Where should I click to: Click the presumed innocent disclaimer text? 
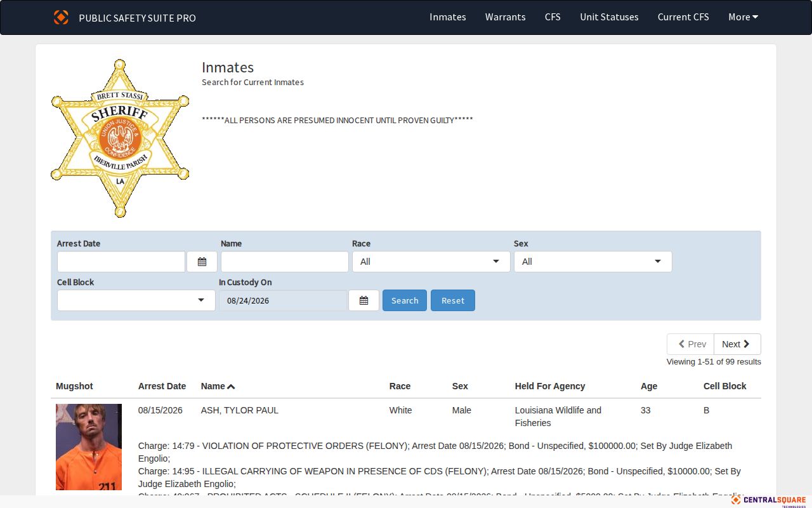point(337,121)
